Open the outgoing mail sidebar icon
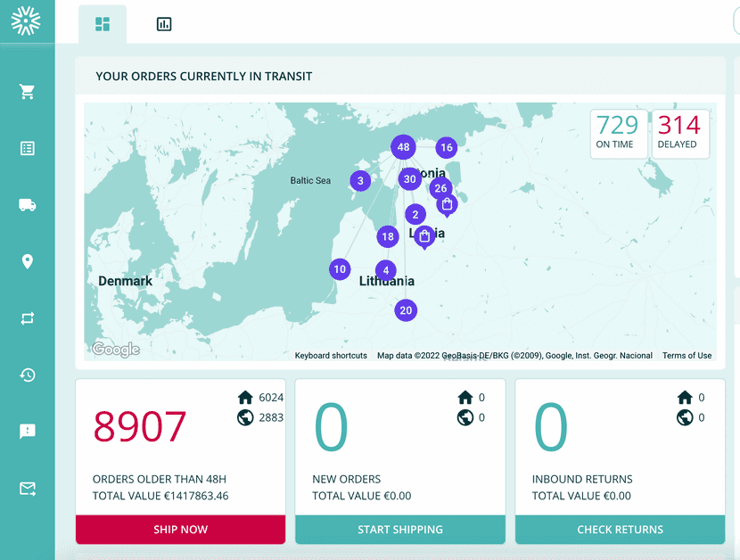740x560 pixels. [28, 489]
